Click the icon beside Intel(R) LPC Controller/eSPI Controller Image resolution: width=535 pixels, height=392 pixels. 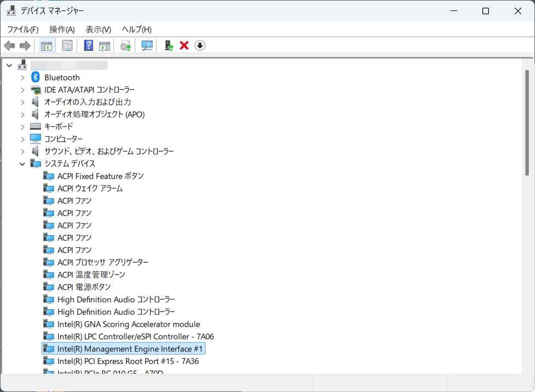click(48, 337)
